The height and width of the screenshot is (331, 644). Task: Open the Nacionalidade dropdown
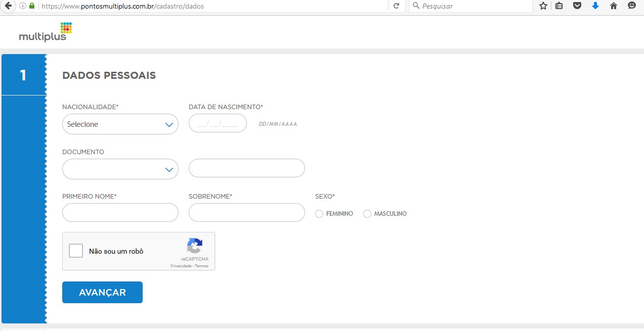pos(120,124)
